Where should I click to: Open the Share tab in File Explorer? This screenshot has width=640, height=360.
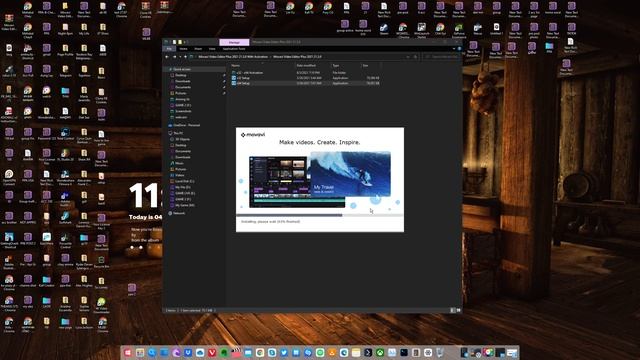pos(198,49)
